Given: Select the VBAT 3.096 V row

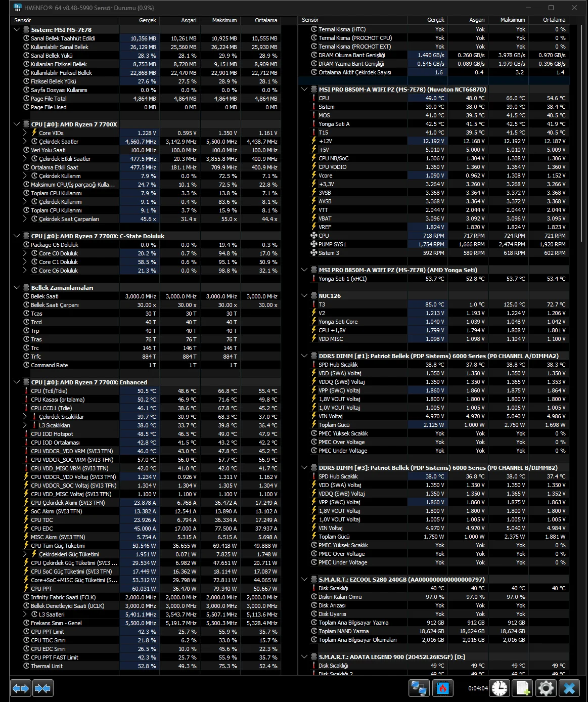Looking at the screenshot, I should point(435,218).
